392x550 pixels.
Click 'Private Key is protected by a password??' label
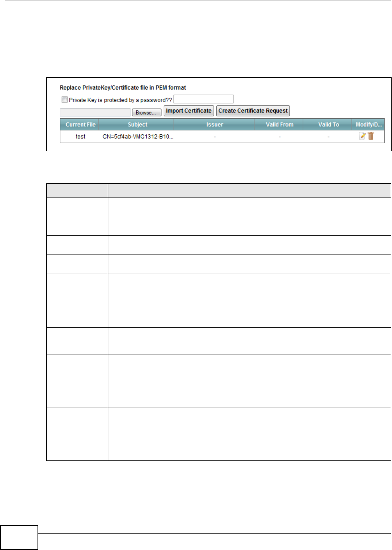[x=121, y=100]
